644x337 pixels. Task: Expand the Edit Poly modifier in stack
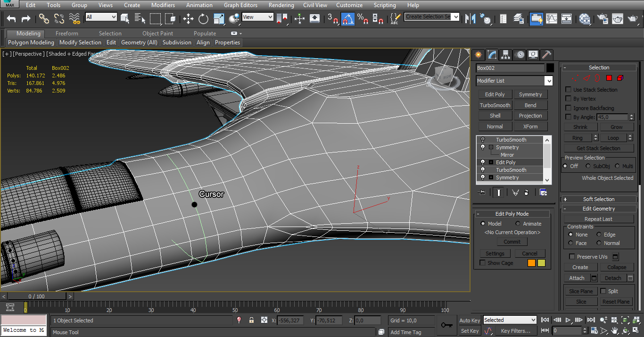pos(491,162)
